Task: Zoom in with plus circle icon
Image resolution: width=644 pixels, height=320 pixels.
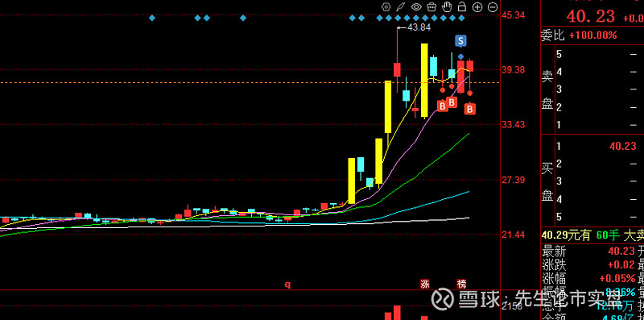Action: [x=477, y=6]
